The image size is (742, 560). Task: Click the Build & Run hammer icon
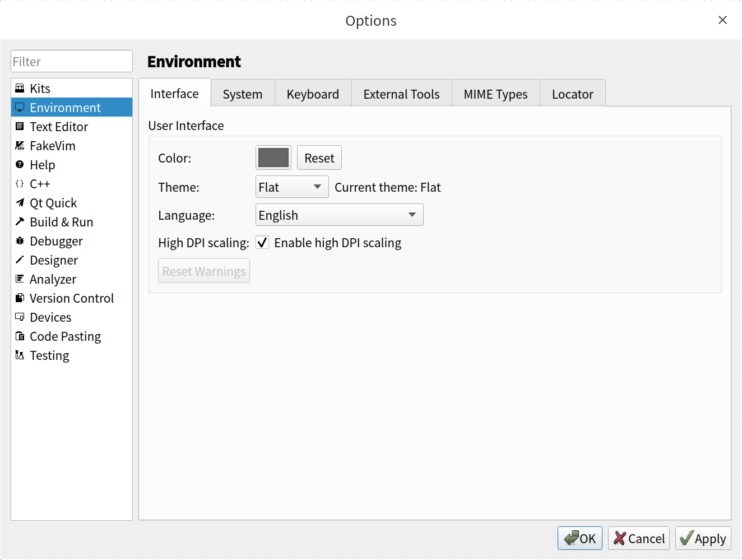pos(20,222)
